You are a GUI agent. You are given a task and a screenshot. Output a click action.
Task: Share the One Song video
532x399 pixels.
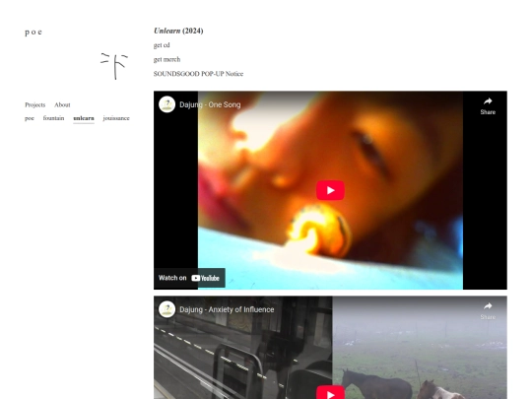tap(488, 106)
